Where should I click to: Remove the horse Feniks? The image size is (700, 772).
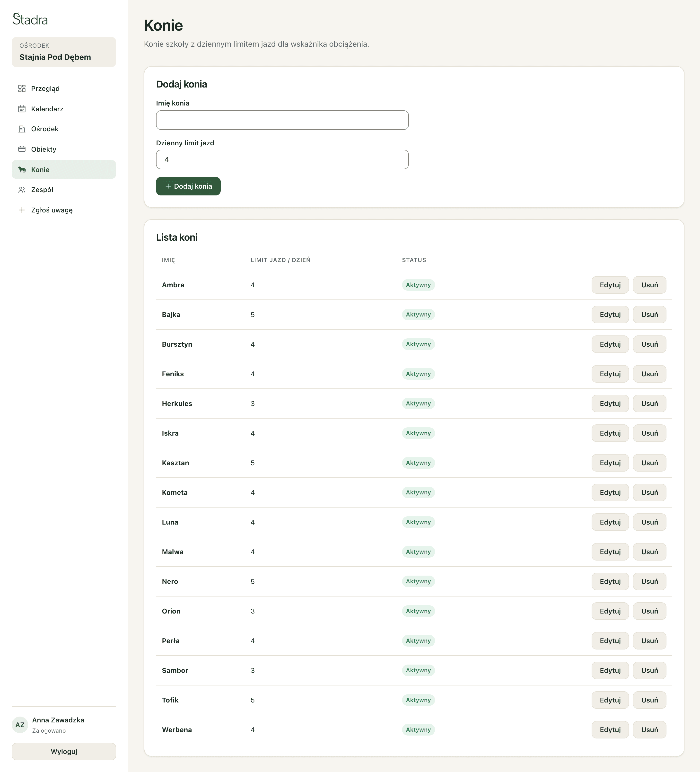[x=649, y=374]
